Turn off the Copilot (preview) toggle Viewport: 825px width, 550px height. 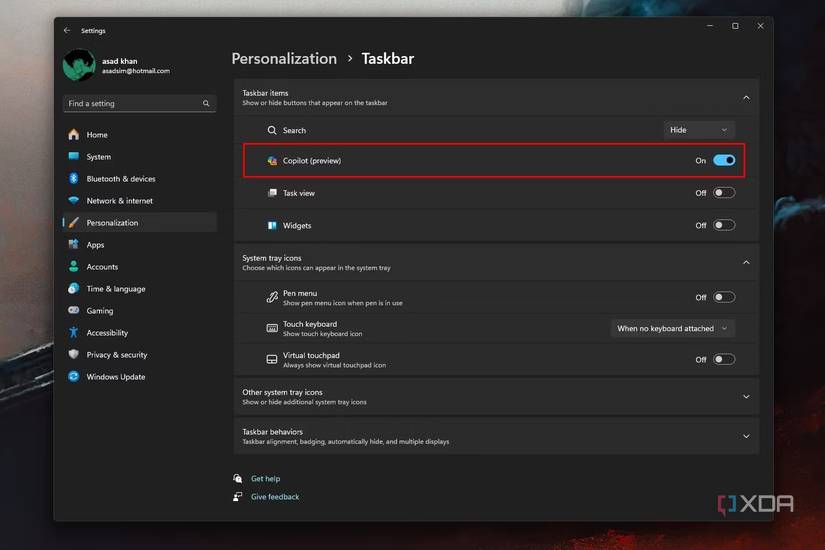(724, 161)
